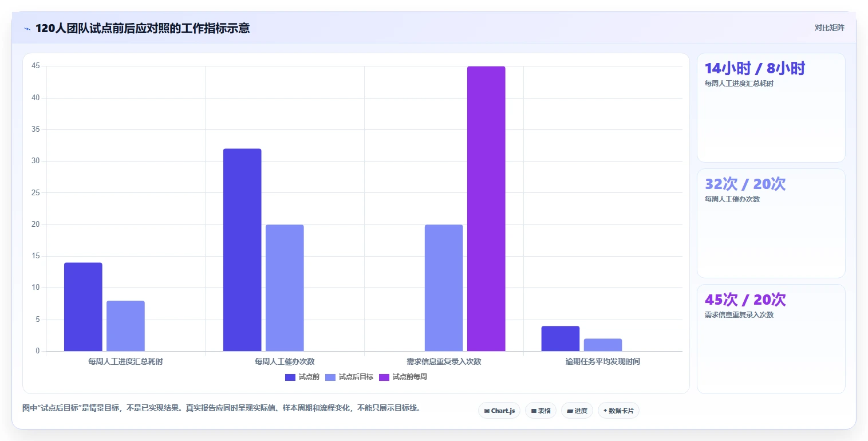Toggle the 试点前每周 legend entry

(403, 377)
